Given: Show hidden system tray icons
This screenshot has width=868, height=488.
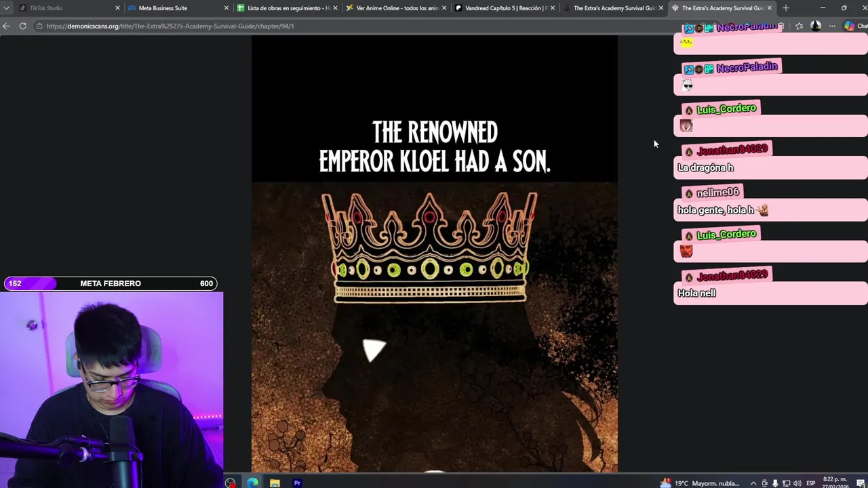Looking at the screenshot, I should click(x=753, y=483).
